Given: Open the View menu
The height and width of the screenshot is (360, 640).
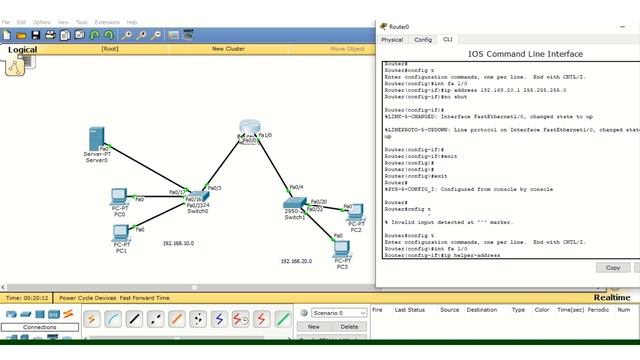Looking at the screenshot, I should click(63, 22).
